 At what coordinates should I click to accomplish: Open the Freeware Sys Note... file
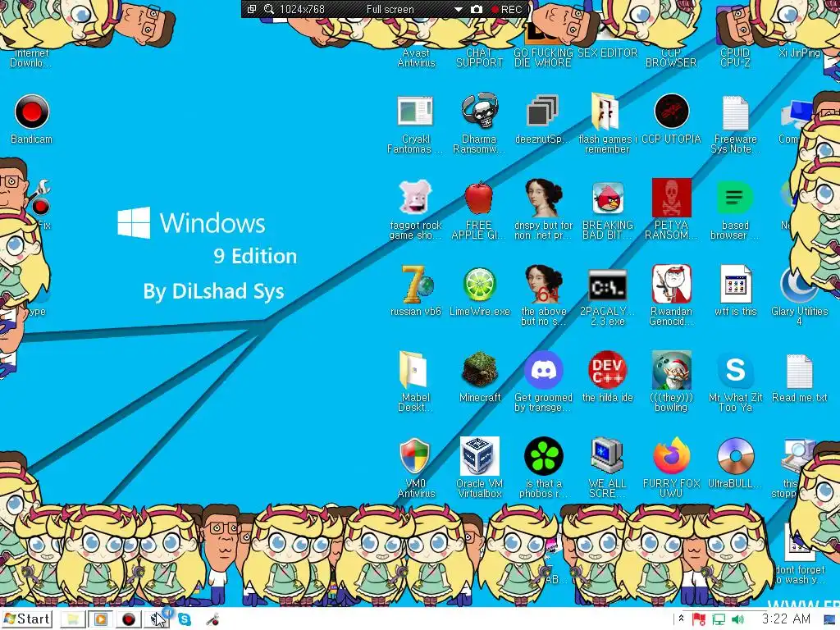coord(735,112)
